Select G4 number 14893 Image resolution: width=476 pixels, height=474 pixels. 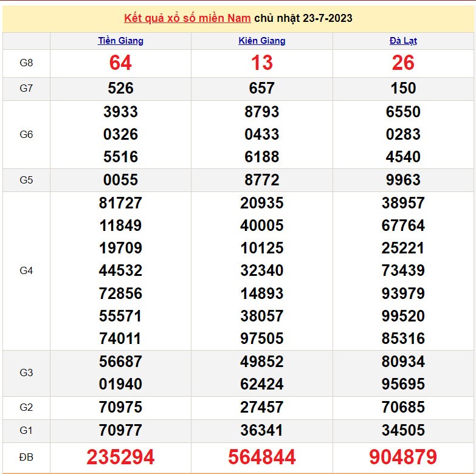point(261,294)
